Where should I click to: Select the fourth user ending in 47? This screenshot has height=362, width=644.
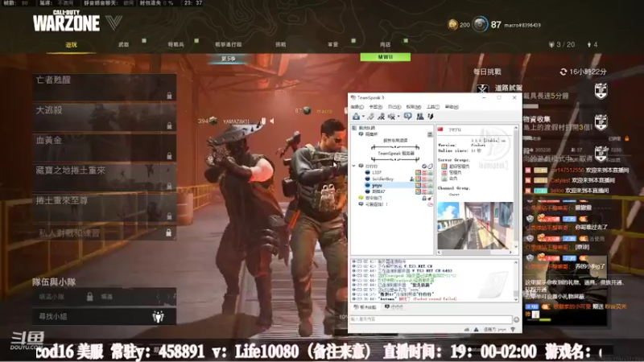tap(378, 191)
